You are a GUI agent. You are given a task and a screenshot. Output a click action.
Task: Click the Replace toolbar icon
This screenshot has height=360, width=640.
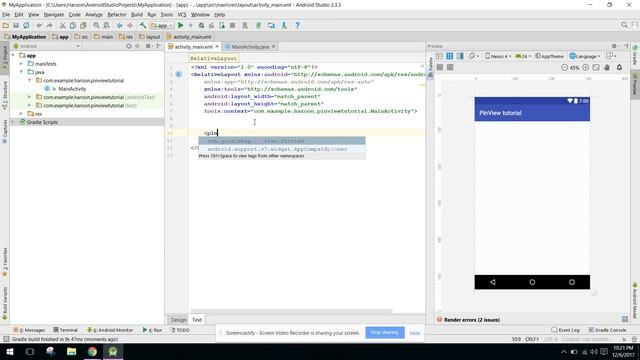(107, 25)
